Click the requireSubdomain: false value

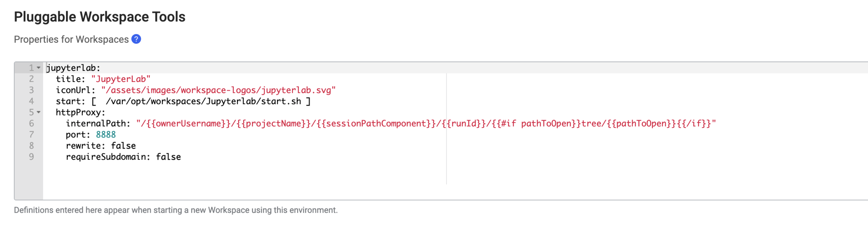168,157
